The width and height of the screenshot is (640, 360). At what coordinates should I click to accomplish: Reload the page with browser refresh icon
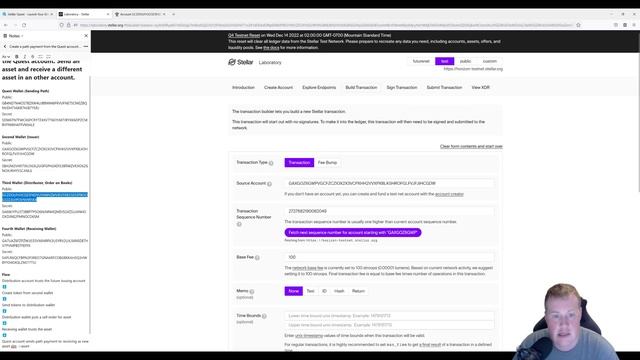(x=24, y=25)
